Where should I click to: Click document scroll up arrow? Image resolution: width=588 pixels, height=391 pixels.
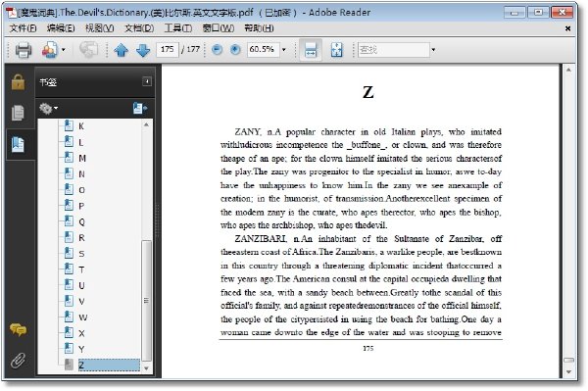click(x=568, y=70)
